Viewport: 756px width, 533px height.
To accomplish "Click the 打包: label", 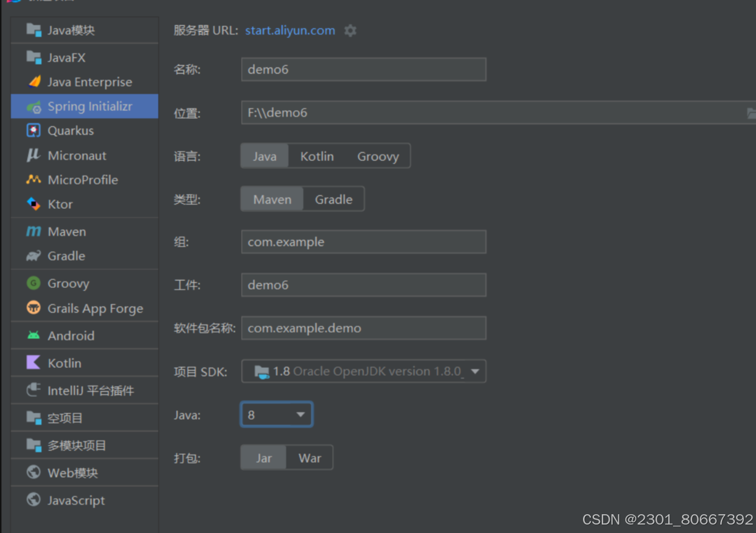I will pos(187,458).
